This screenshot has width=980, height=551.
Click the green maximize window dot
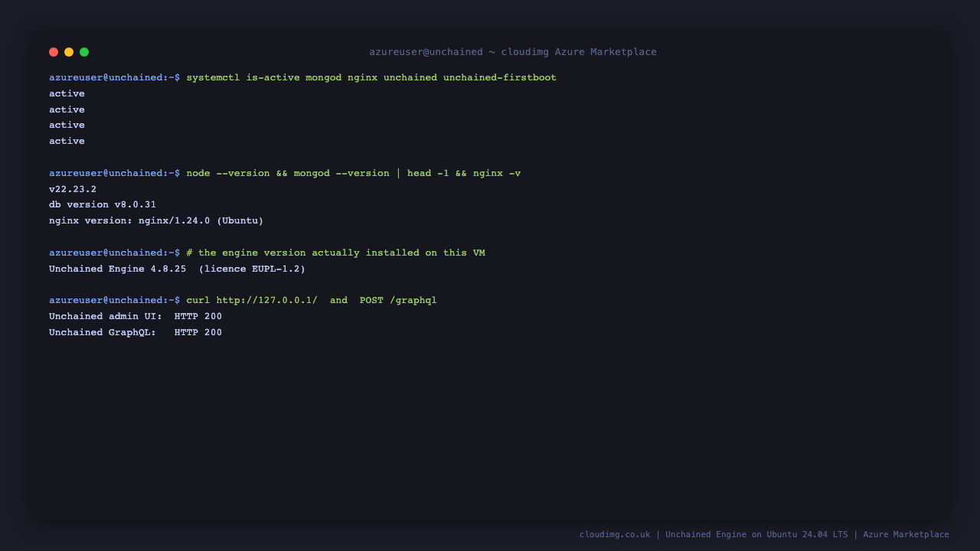[84, 52]
